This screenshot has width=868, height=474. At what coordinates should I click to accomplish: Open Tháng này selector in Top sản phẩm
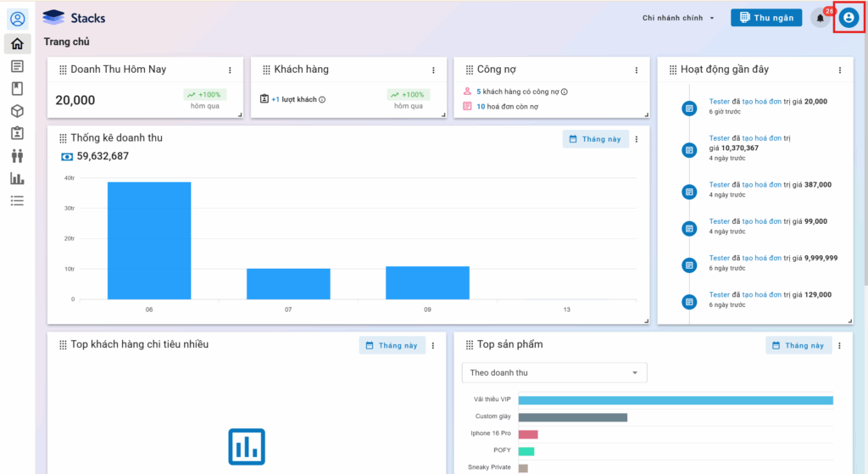(798, 345)
